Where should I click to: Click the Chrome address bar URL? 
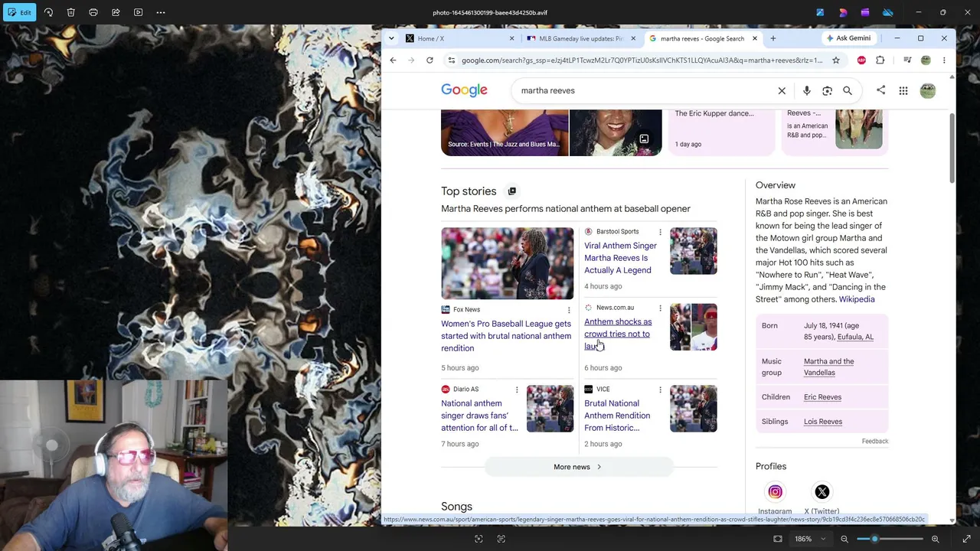(642, 60)
